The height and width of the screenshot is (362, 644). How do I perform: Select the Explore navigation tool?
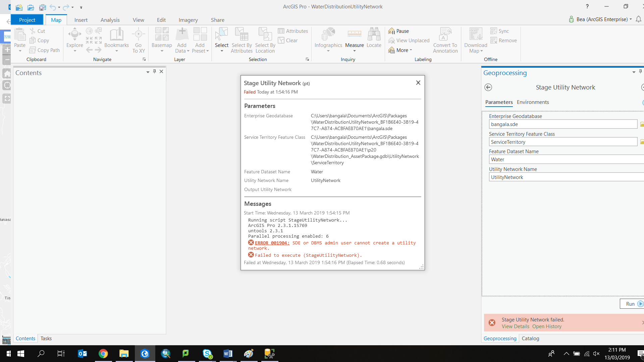pos(74,35)
